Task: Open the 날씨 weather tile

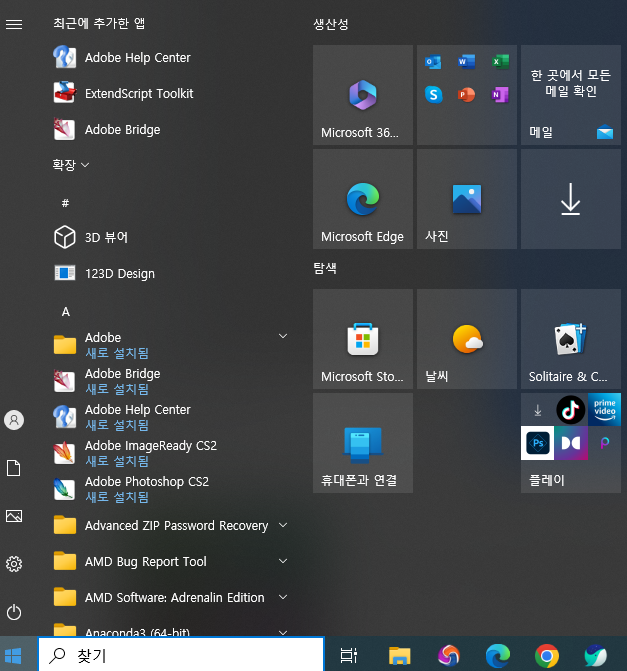Action: click(467, 339)
